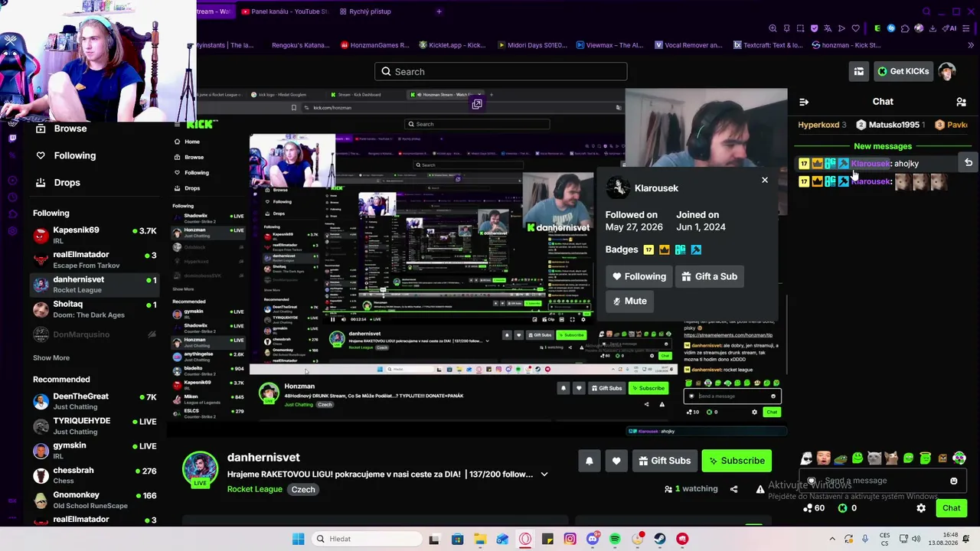Open realElmatador Escape From Tarkov channel
Image resolution: width=980 pixels, height=551 pixels.
click(x=95, y=259)
